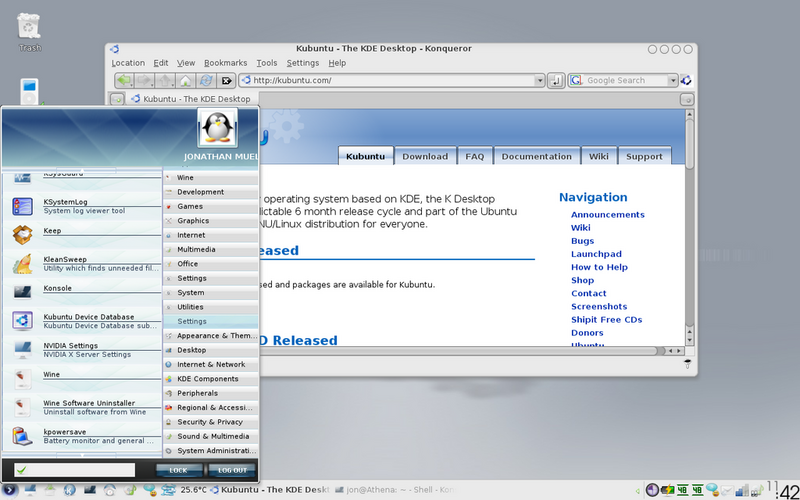Viewport: 800px width, 500px height.
Task: Click the K menu search input field
Action: point(74,470)
